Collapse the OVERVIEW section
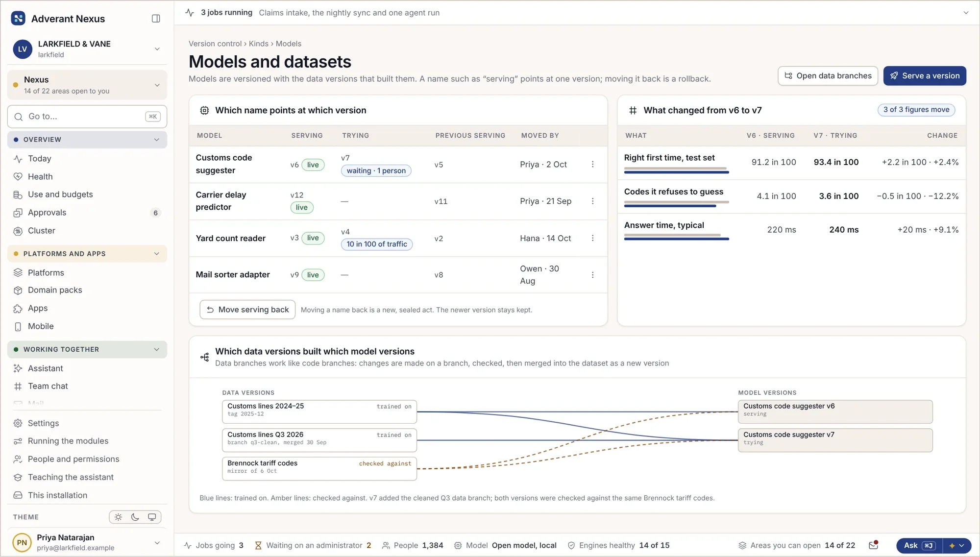The width and height of the screenshot is (980, 557). (x=87, y=140)
